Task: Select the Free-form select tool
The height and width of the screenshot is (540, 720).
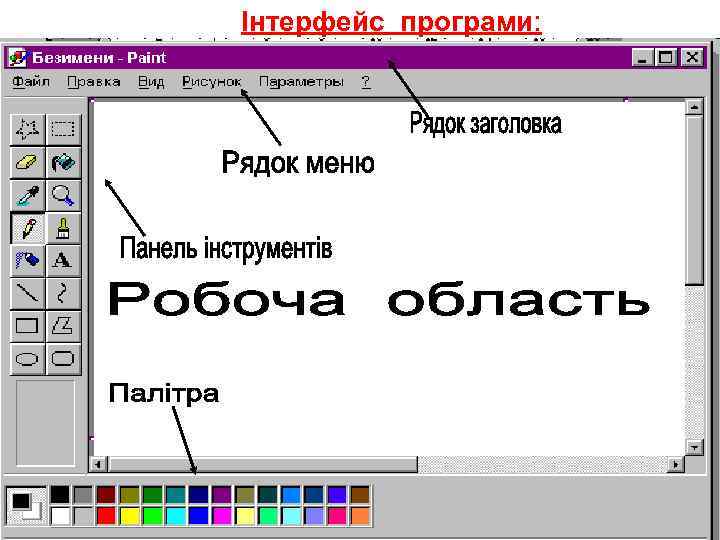Action: 28,129
